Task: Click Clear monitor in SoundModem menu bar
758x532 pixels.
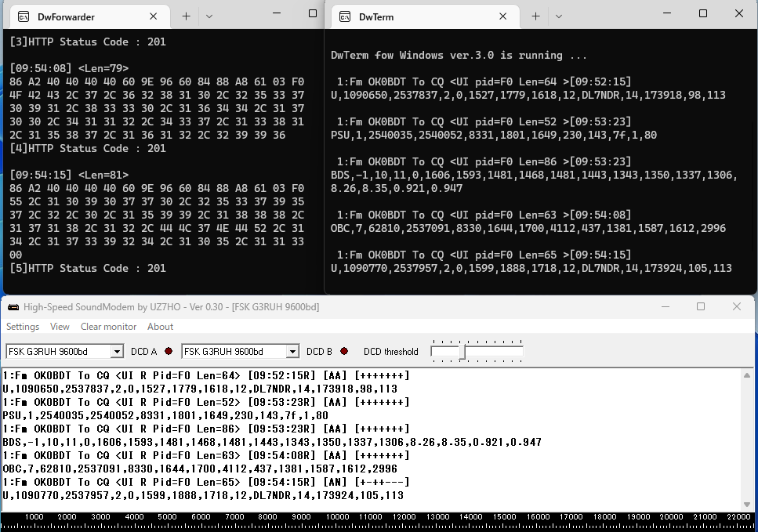Action: pos(108,327)
